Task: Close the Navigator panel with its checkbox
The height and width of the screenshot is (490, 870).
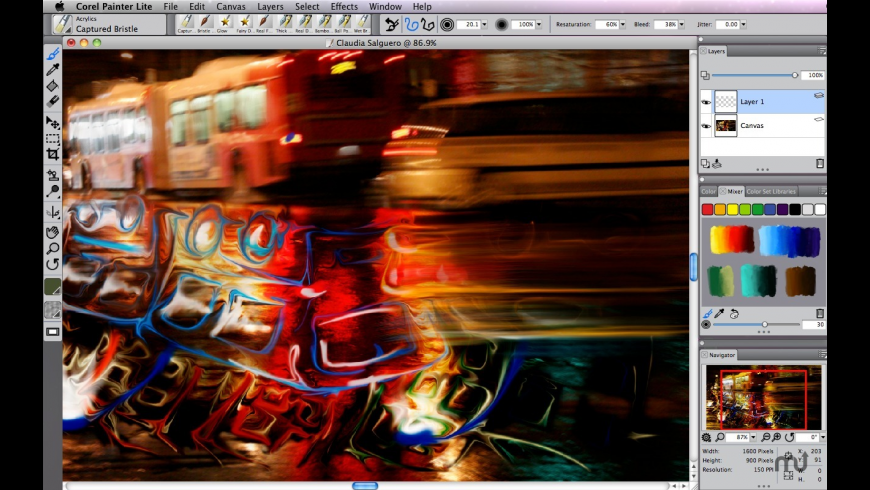Action: click(x=704, y=355)
